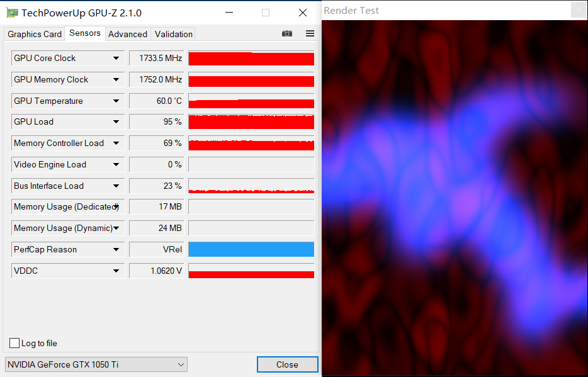Click the Memory Controller Load graph
Screen dimensions: 588x377
click(251, 143)
